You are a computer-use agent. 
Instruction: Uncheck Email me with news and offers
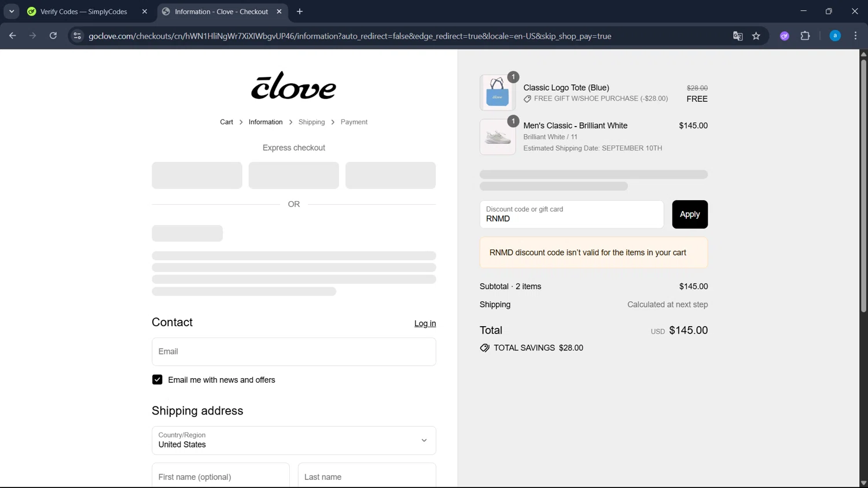click(x=157, y=380)
